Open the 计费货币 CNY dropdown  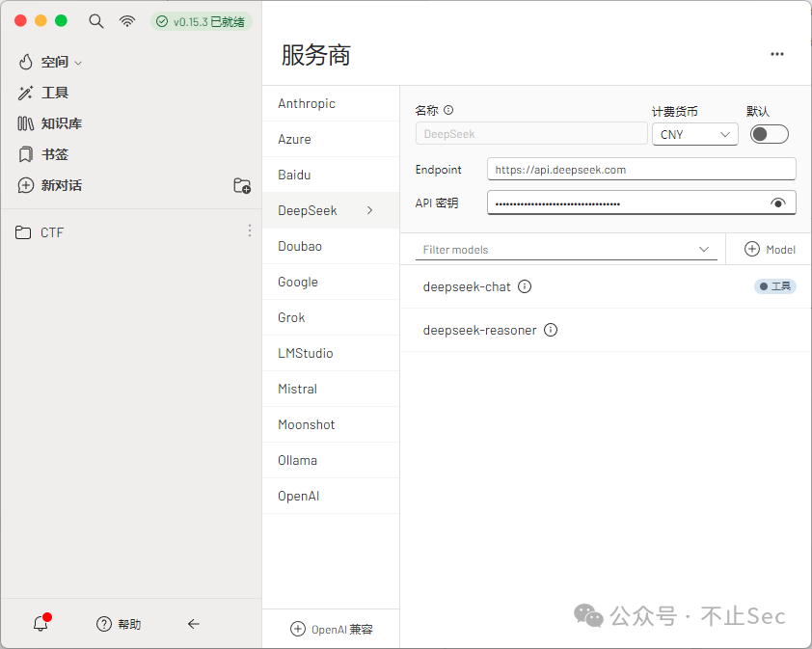[694, 134]
